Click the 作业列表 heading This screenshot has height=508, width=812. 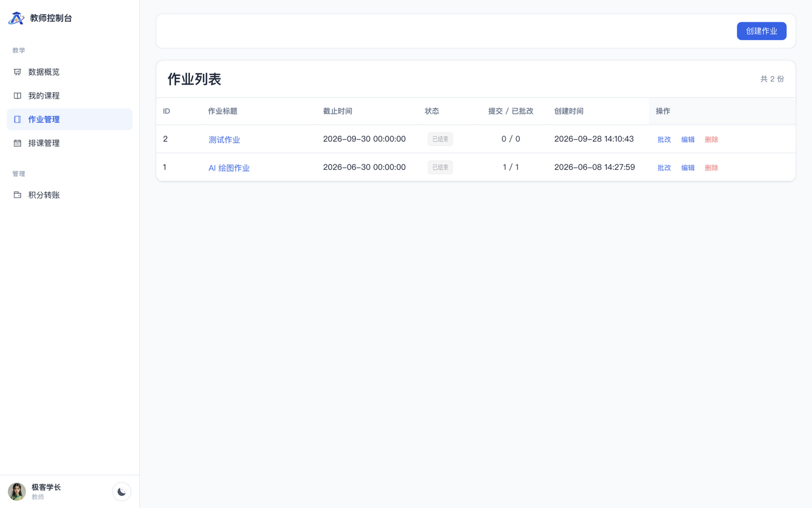pyautogui.click(x=195, y=79)
